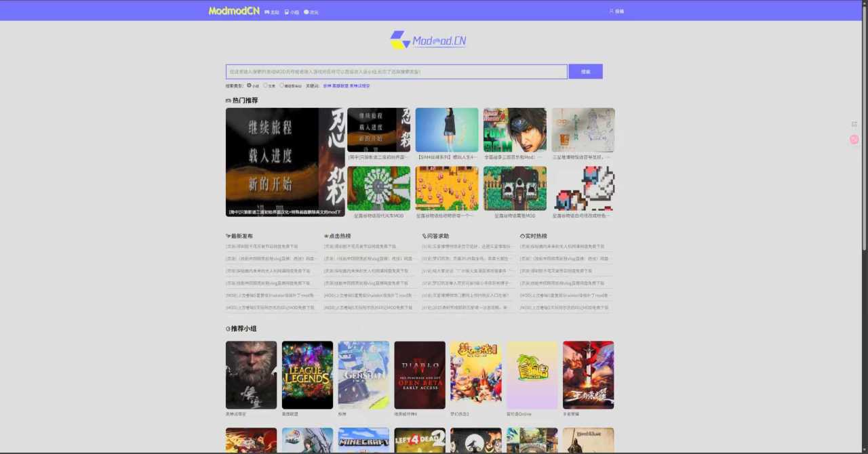Open the Mount & Blade knight group card
This screenshot has width=868, height=454.
click(589, 440)
